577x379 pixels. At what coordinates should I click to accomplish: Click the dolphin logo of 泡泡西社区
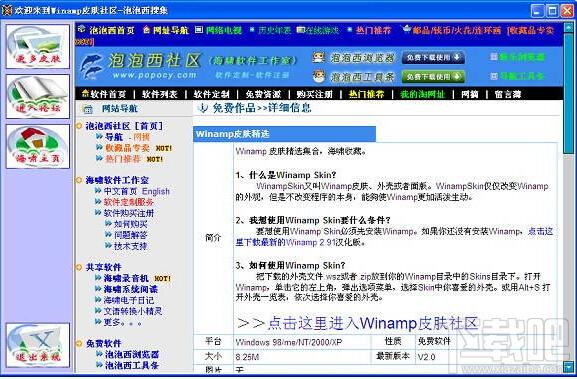91,66
